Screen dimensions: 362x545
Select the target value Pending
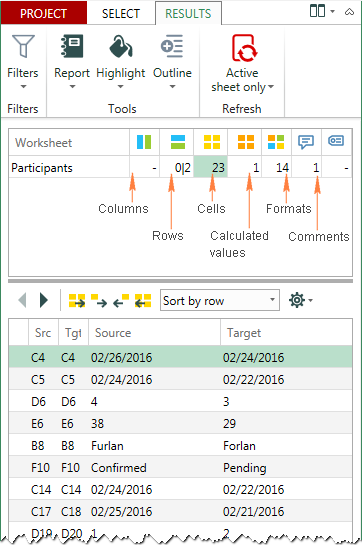(244, 468)
